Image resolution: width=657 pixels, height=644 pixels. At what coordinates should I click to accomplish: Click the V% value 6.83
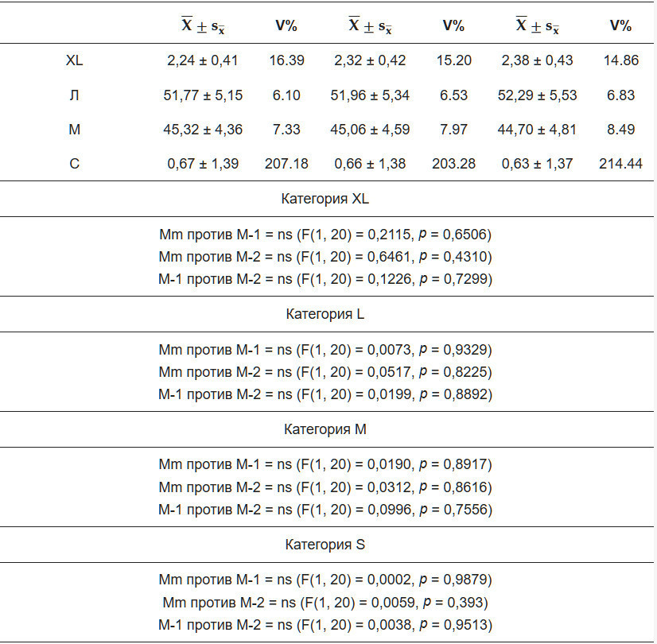click(x=620, y=95)
